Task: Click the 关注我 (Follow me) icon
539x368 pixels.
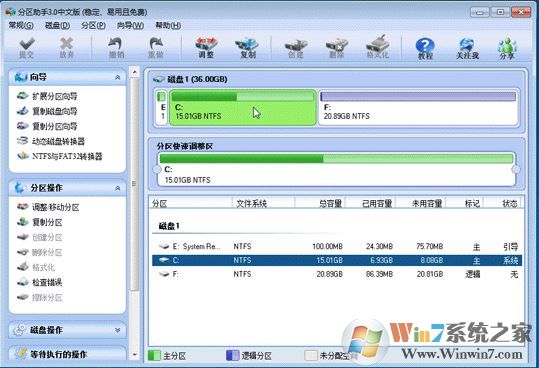Action: tap(467, 48)
